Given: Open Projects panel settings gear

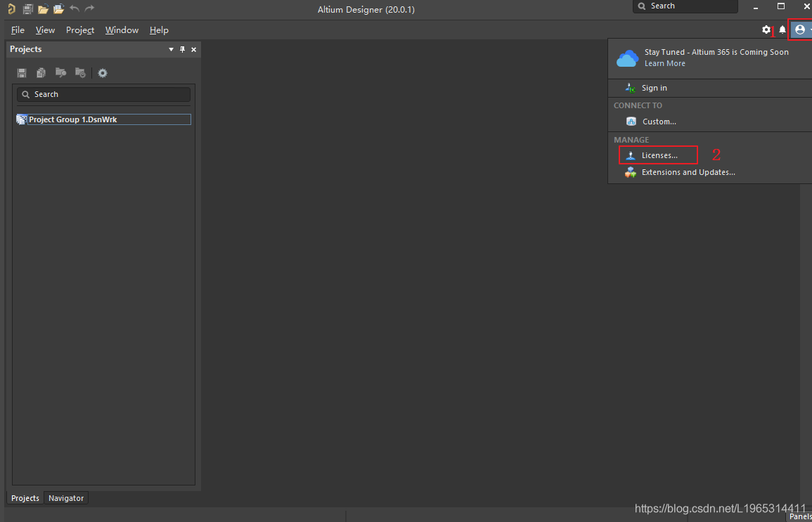Looking at the screenshot, I should (x=103, y=73).
